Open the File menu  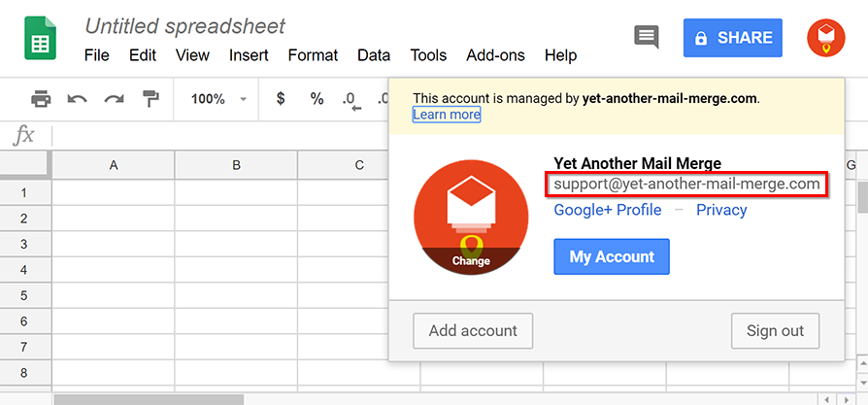point(96,55)
